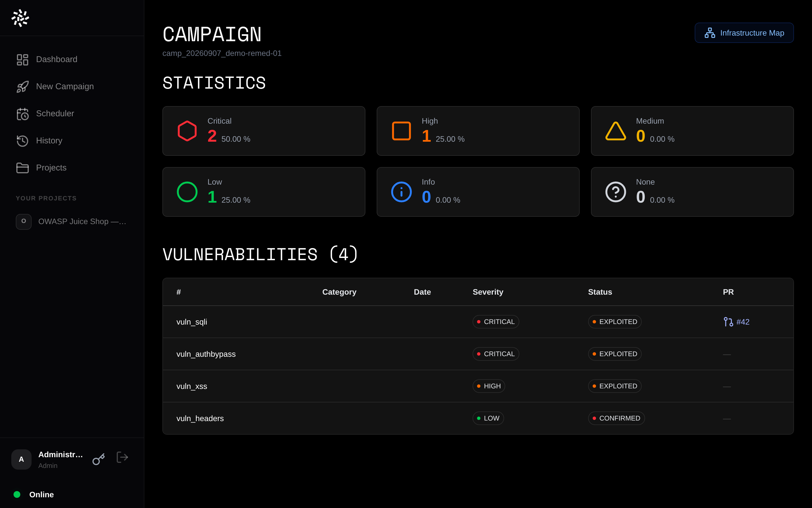Click the Status column header
This screenshot has width=812, height=508.
pos(600,292)
